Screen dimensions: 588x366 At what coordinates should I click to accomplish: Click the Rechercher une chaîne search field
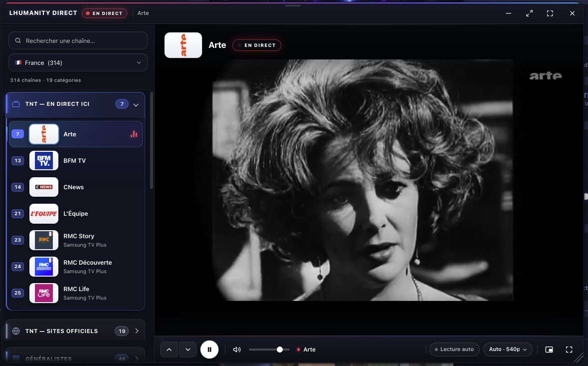pos(78,40)
